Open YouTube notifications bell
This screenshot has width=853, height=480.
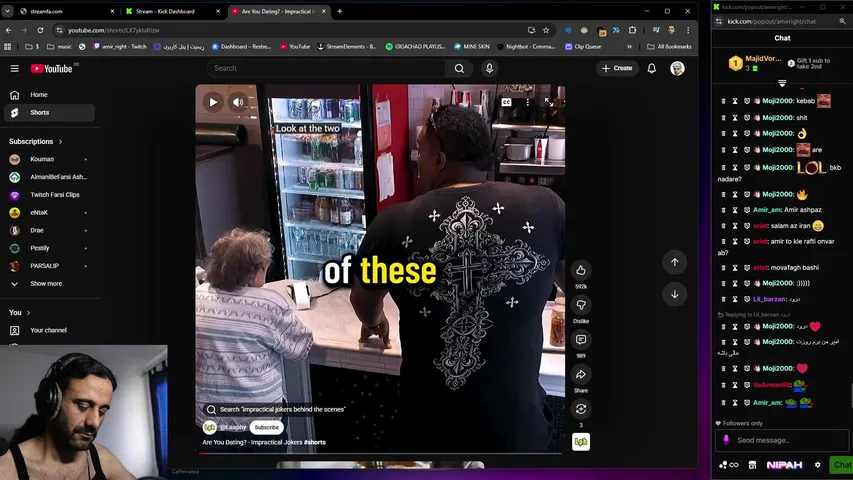651,69
